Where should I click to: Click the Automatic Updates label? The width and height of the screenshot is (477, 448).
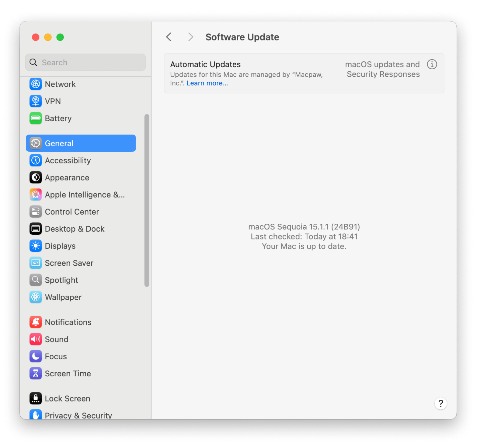(x=205, y=64)
